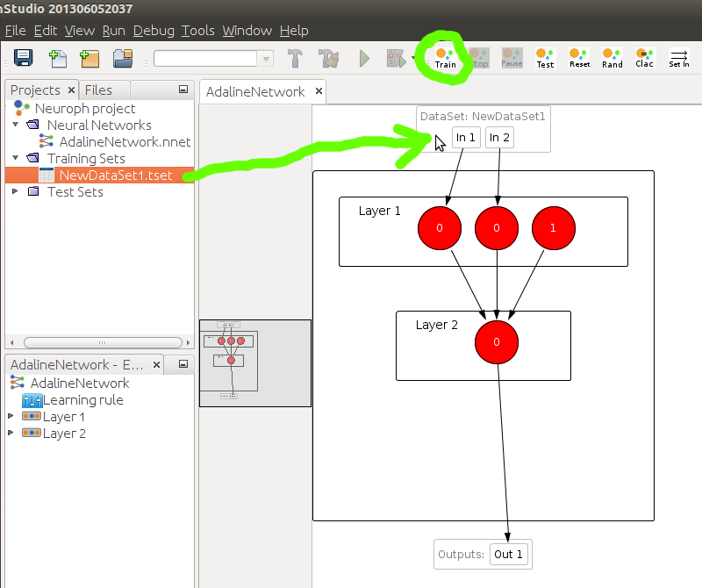Expand Layer 1 in the explorer tree
Screen dimensions: 702x588
point(11,417)
